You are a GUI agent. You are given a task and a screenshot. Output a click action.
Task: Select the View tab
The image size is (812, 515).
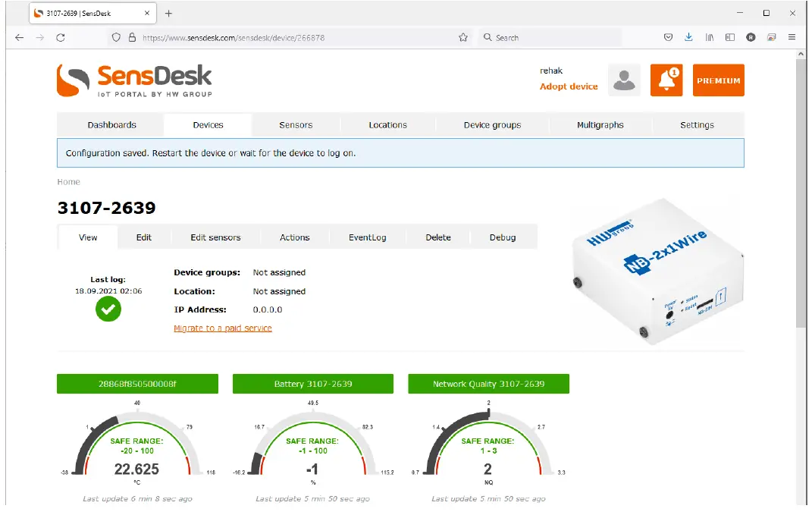pyautogui.click(x=88, y=237)
